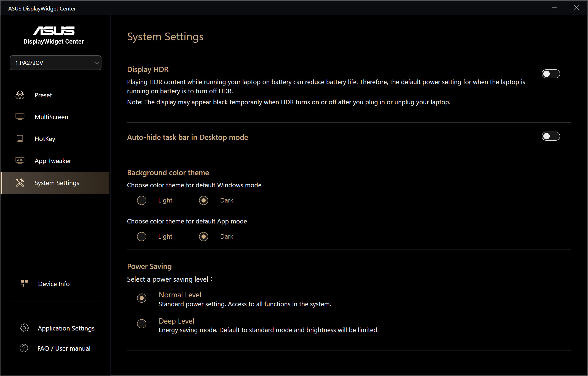The height and width of the screenshot is (376, 588).
Task: Click the MultiScreen monitor icon
Action: [20, 117]
